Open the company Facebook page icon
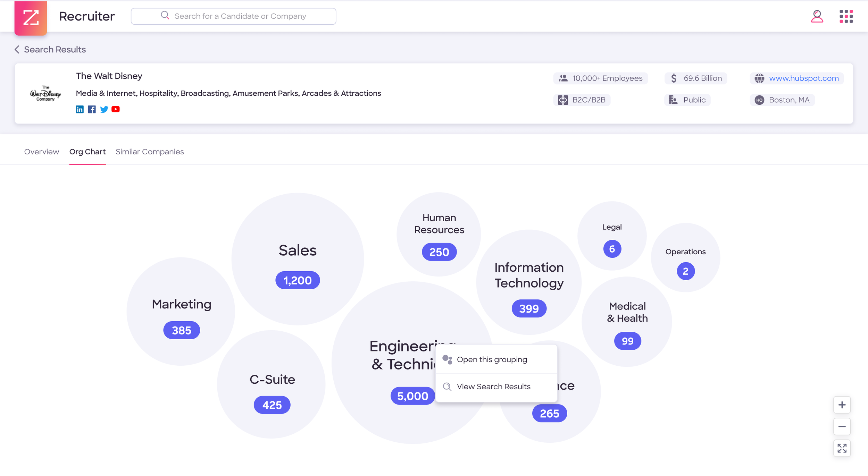 (92, 109)
